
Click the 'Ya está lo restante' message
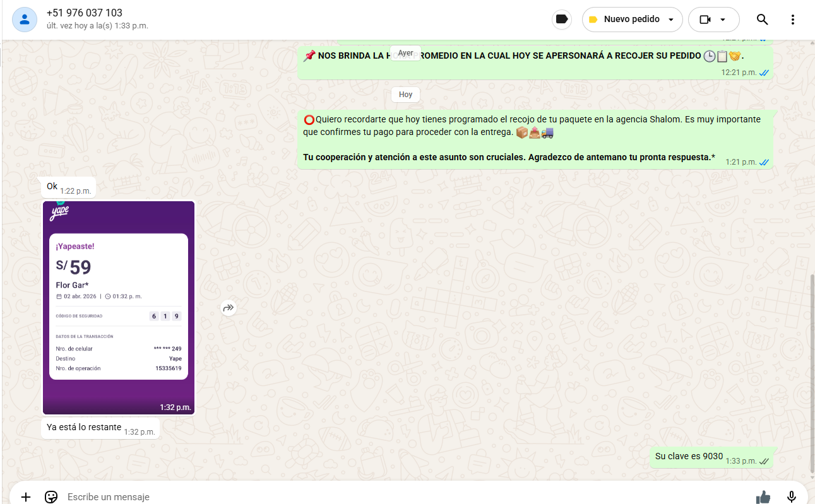tap(84, 428)
